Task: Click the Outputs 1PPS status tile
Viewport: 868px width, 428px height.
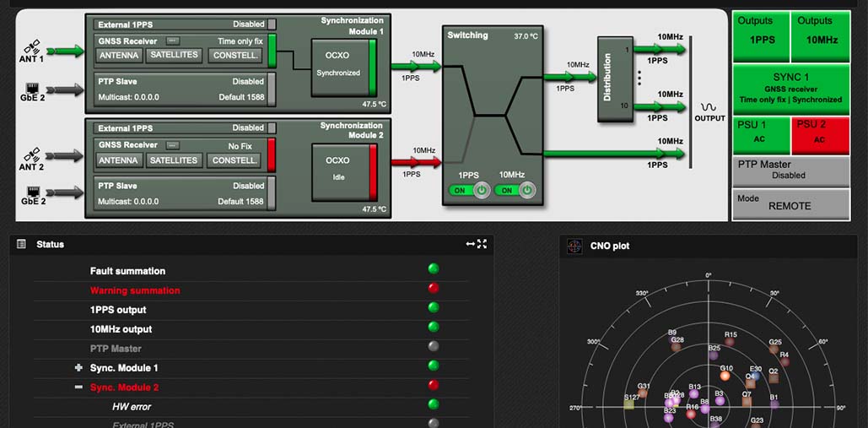Action: 761,36
